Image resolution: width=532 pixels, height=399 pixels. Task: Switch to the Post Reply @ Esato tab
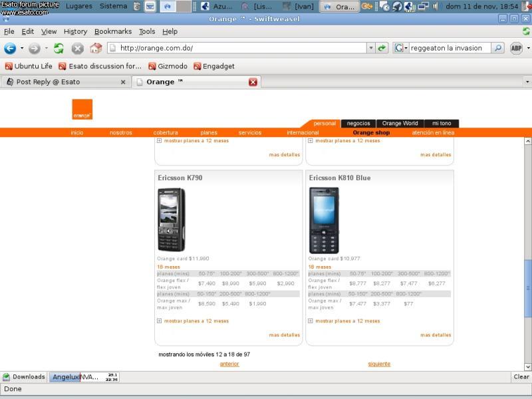tap(65, 82)
